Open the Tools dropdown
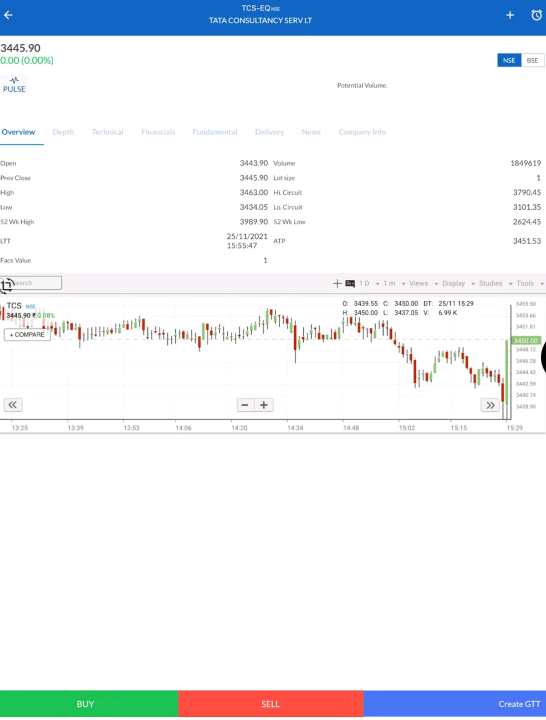This screenshot has height=720, width=546. point(530,283)
